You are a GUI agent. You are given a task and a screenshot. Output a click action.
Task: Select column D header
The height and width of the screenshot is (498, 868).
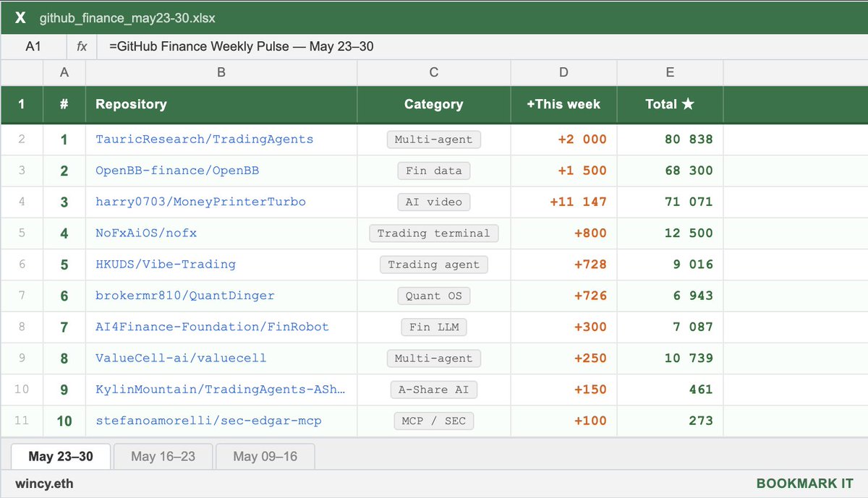click(x=563, y=72)
